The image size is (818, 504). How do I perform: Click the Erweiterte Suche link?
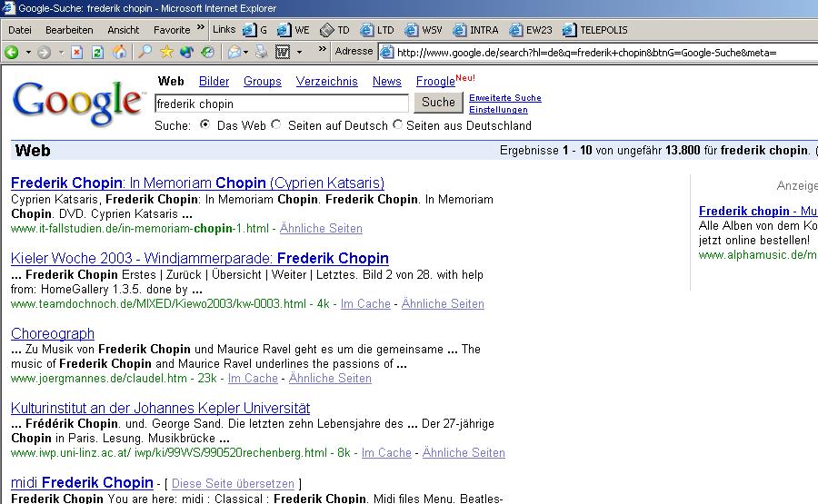(504, 98)
